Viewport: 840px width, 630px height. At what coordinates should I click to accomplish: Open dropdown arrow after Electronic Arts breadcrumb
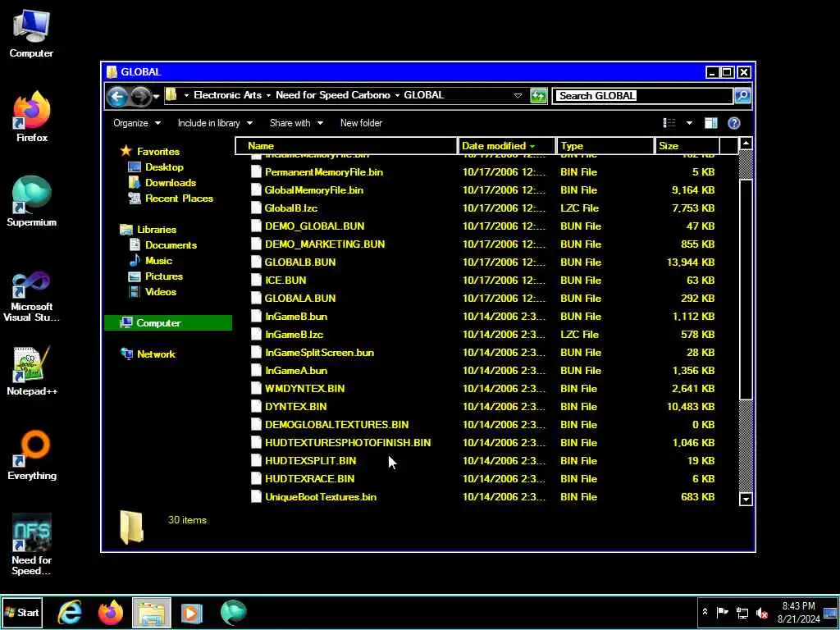[268, 96]
